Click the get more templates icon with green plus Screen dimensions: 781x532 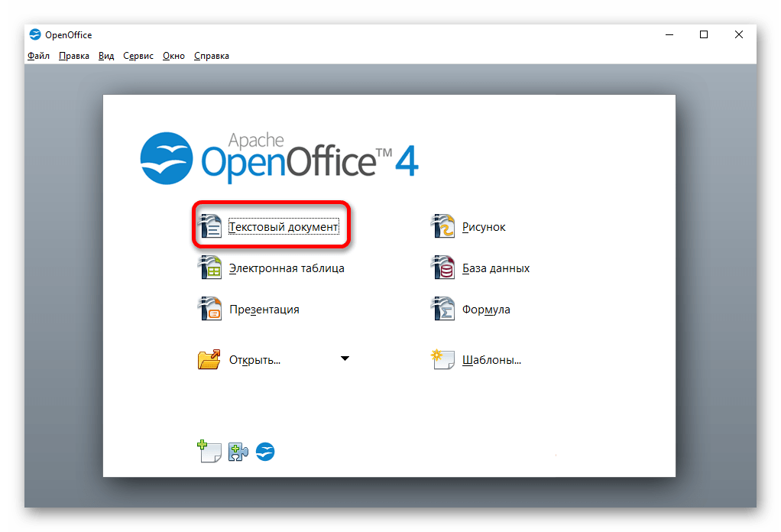pyautogui.click(x=209, y=451)
